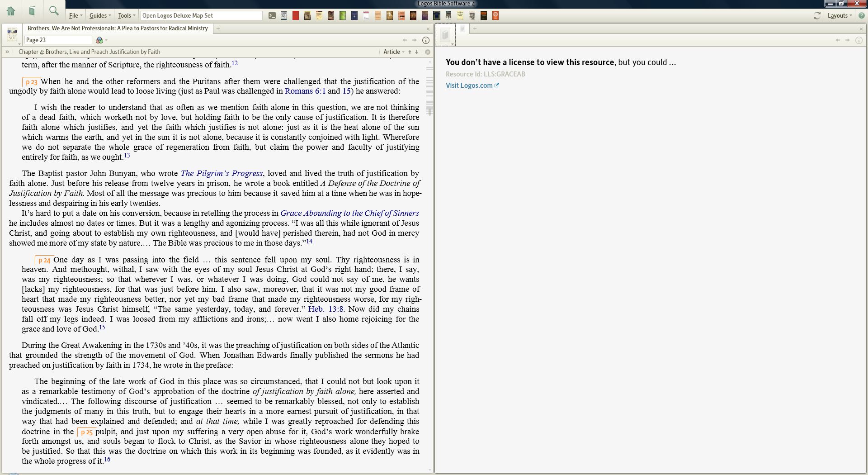Jump to previous article with up arrow
This screenshot has height=475, width=868.
[x=410, y=52]
